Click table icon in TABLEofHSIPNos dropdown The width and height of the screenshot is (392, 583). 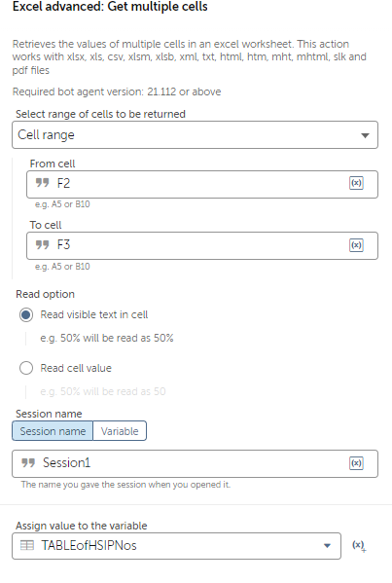click(x=27, y=545)
